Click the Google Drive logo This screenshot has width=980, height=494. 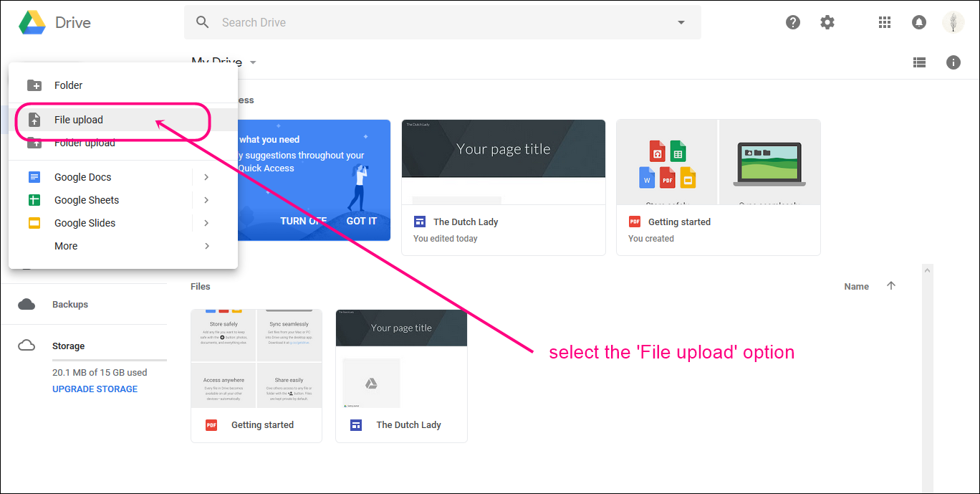point(32,22)
